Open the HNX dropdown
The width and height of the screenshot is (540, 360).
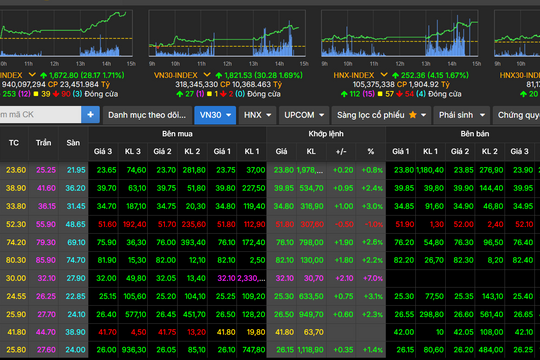pyautogui.click(x=257, y=115)
